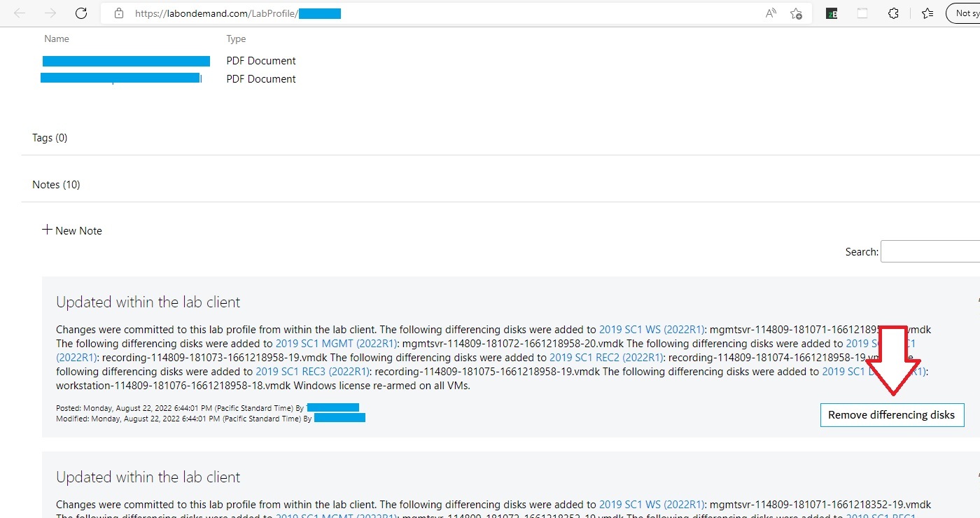Click the site lock icon in address bar

tap(119, 13)
